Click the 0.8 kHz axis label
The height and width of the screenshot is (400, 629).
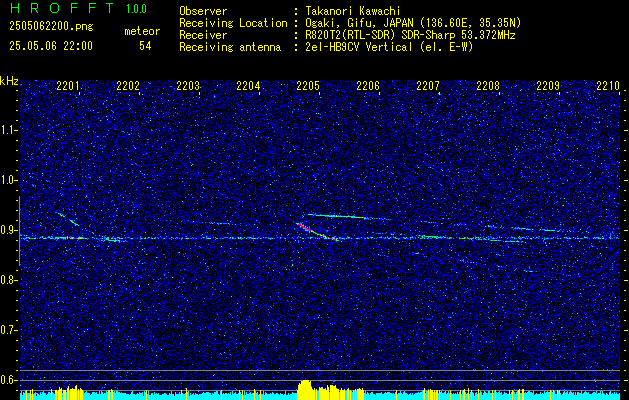8,280
